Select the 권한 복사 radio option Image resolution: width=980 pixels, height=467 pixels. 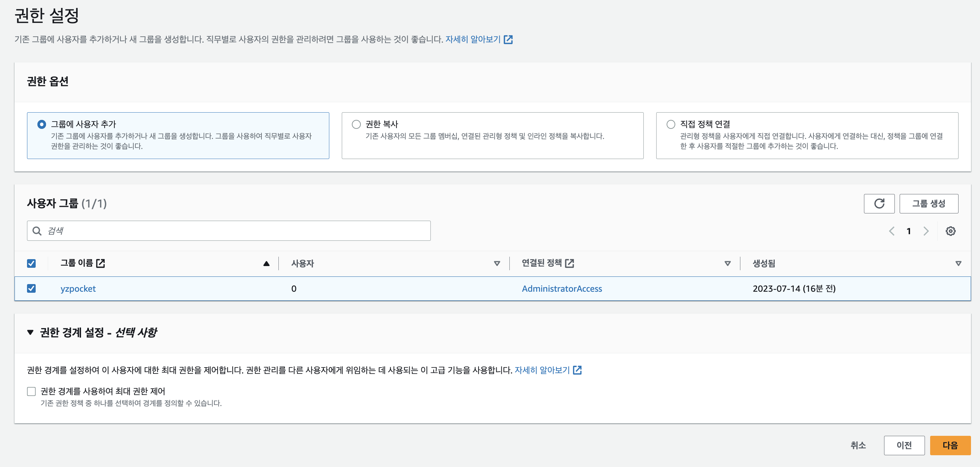[x=356, y=124]
